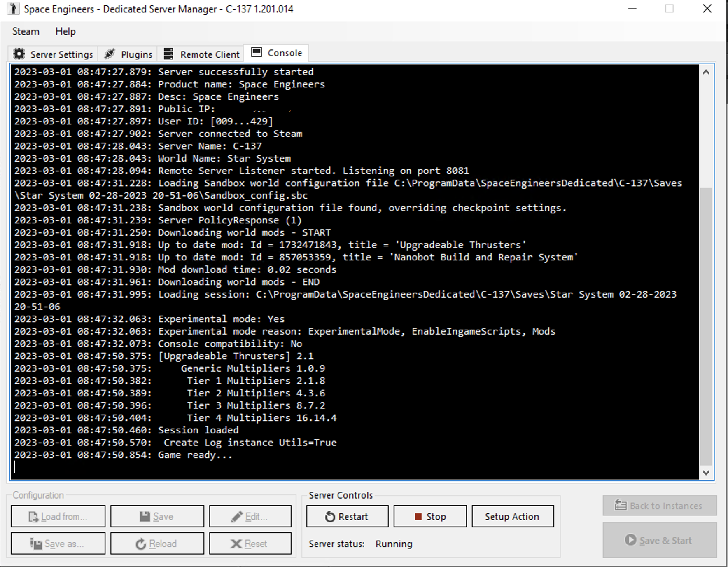Viewport: 728px width, 567px height.
Task: Click the disk icon on Save as...
Action: point(36,544)
